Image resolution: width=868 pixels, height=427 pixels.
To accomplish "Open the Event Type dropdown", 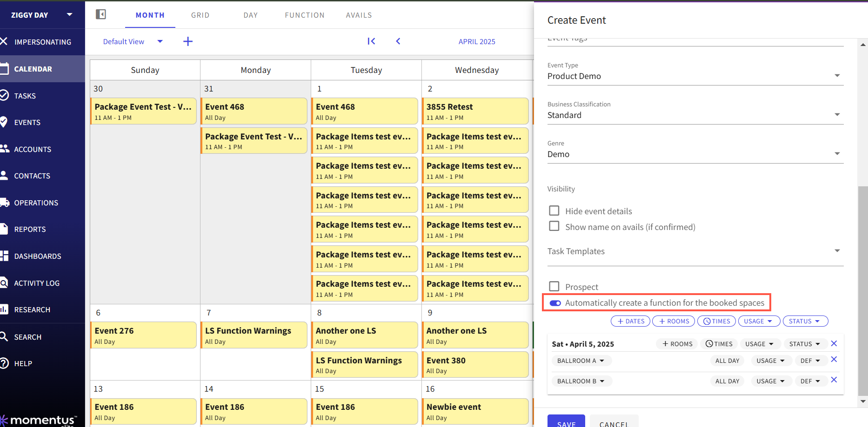I will (695, 76).
